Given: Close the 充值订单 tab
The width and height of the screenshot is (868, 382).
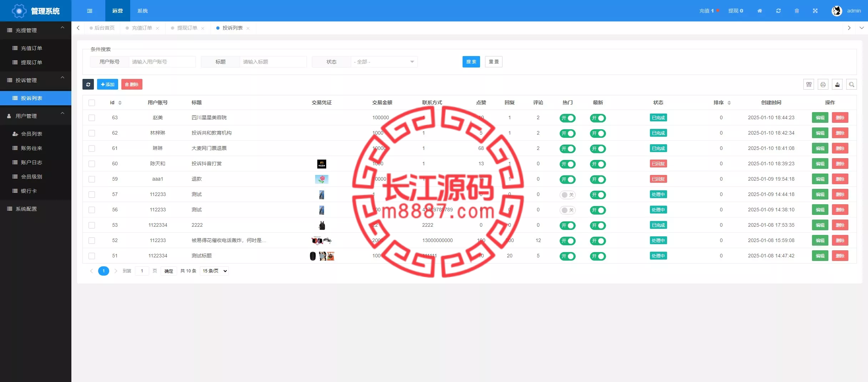Looking at the screenshot, I should tap(157, 28).
